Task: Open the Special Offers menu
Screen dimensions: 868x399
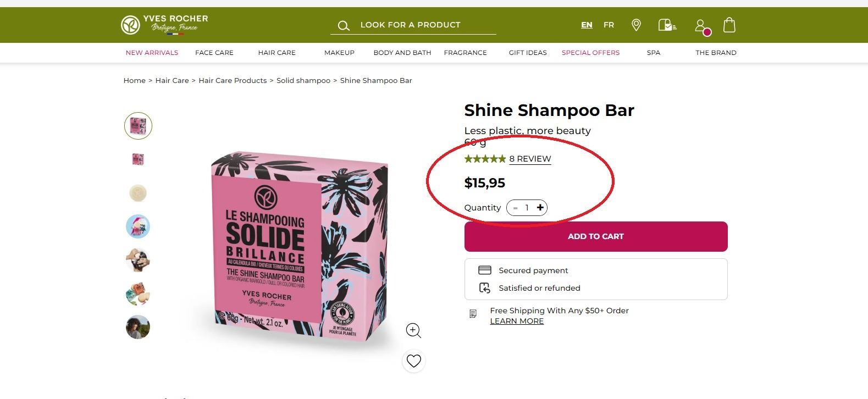Action: pos(590,53)
